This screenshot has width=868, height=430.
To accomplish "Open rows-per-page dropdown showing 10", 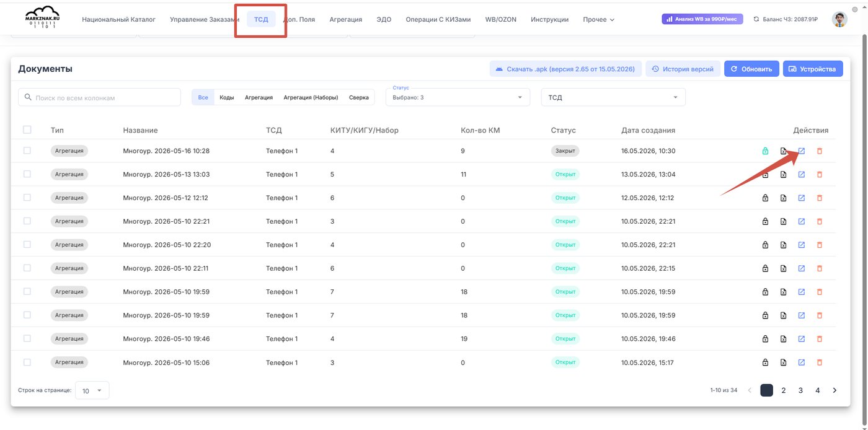I will (92, 390).
